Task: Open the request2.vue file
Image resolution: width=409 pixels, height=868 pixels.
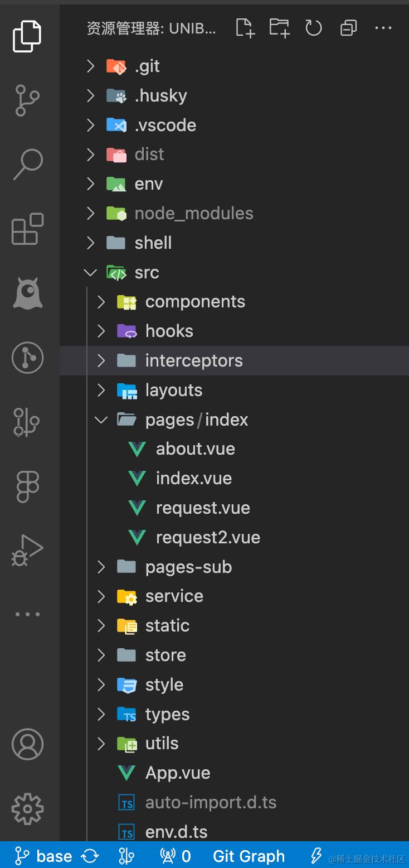Action: tap(208, 538)
